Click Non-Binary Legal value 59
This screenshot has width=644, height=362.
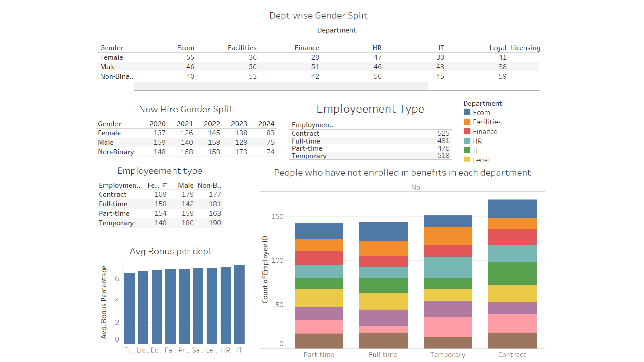click(502, 76)
